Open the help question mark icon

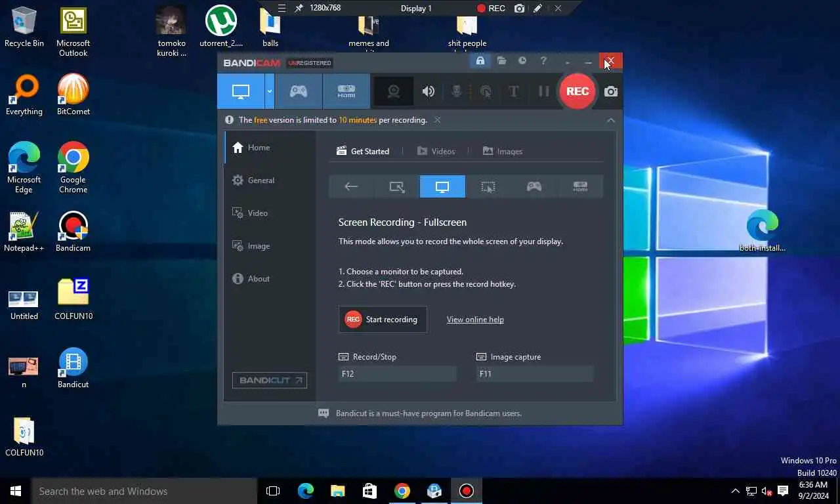[x=543, y=61]
